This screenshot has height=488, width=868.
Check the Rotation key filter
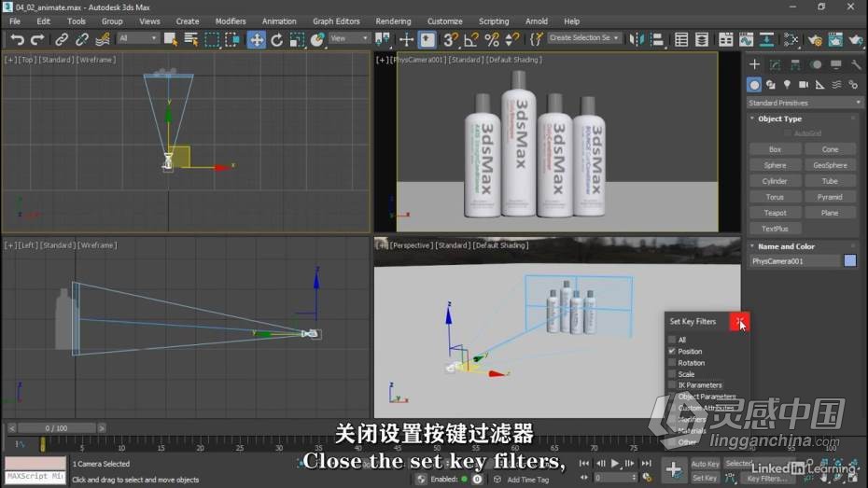point(672,363)
